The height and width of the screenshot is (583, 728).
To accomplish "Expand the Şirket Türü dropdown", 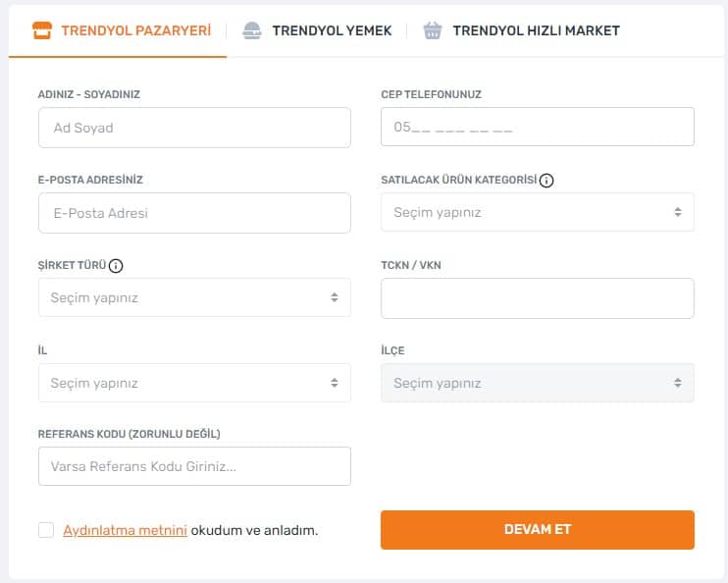I will click(x=194, y=297).
